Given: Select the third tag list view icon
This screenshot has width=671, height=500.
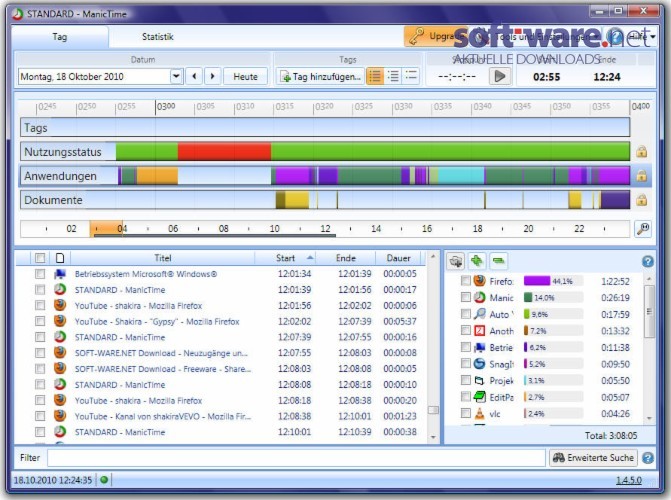Looking at the screenshot, I should pos(411,77).
